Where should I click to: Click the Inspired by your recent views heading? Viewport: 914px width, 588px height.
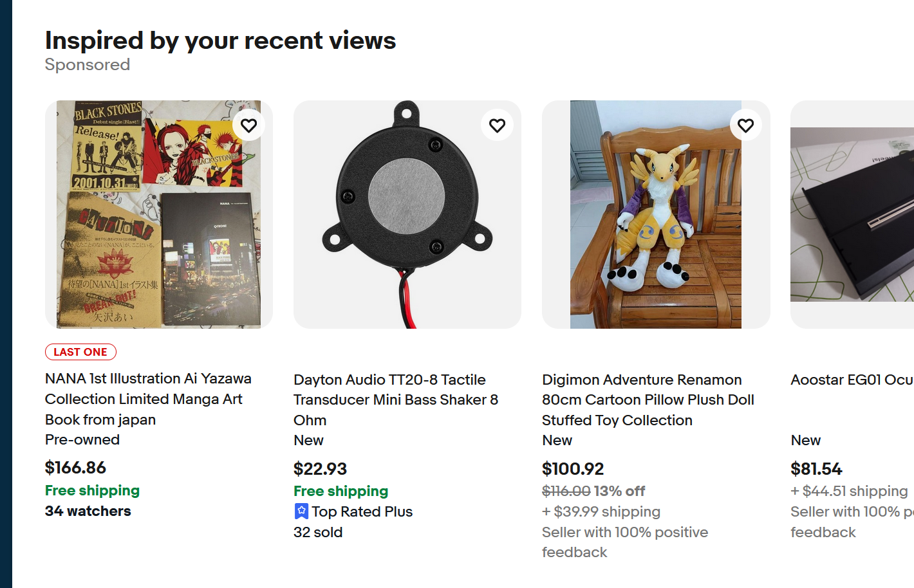[220, 41]
